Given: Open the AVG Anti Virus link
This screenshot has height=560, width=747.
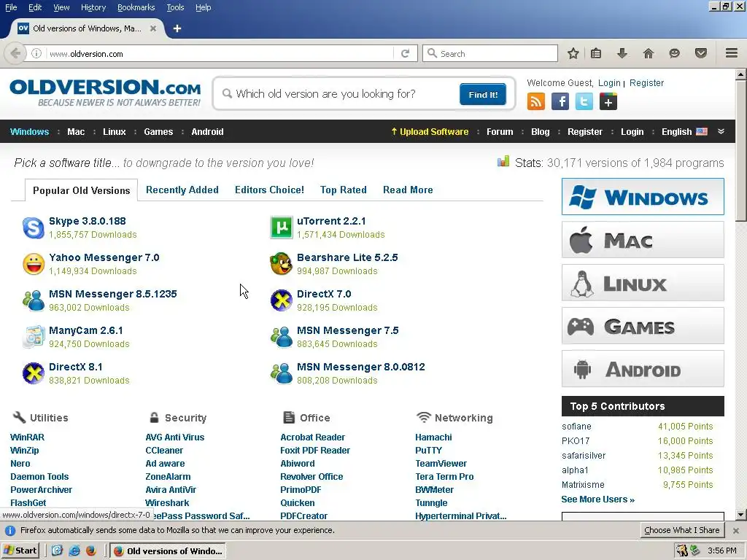Looking at the screenshot, I should 175,437.
